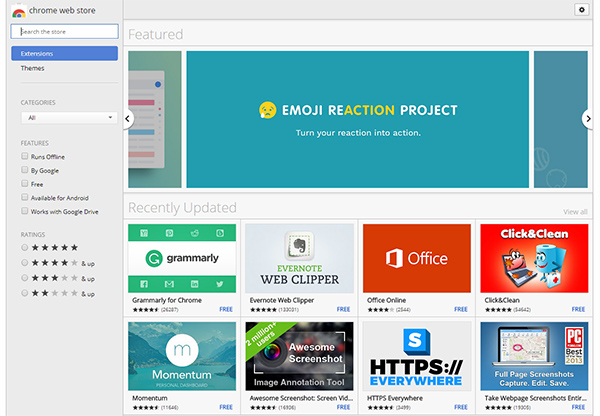The width and height of the screenshot is (600, 416).
Task: Click the Chrome Web Store logo
Action: click(18, 11)
